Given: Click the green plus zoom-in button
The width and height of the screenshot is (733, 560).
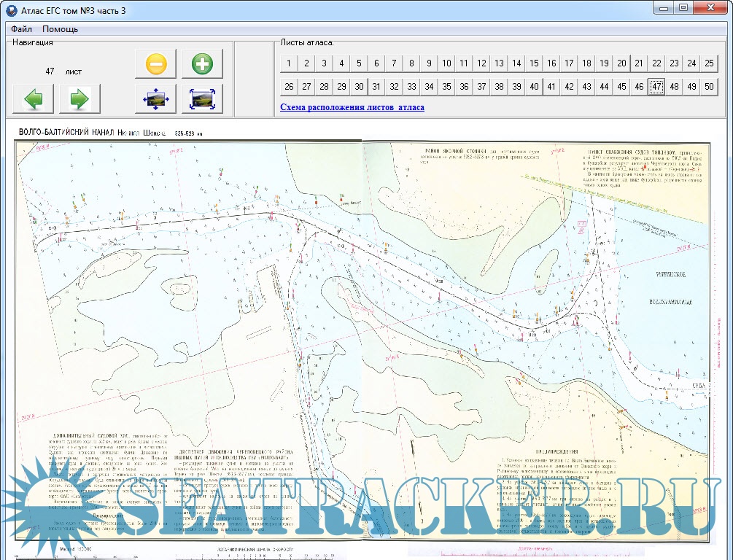Looking at the screenshot, I should [202, 64].
